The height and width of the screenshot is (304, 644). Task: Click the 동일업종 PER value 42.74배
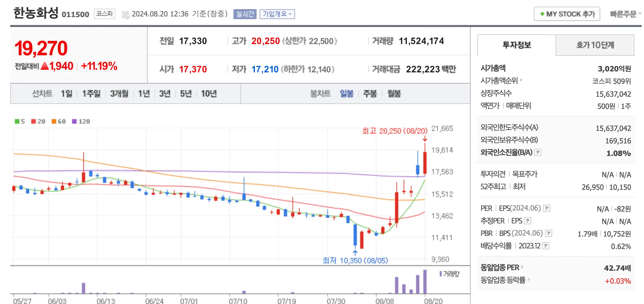click(x=617, y=268)
